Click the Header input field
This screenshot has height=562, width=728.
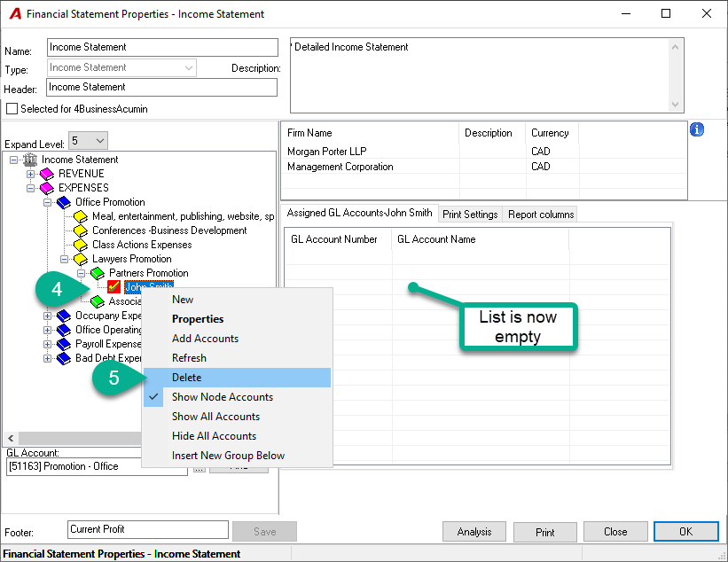(x=162, y=87)
